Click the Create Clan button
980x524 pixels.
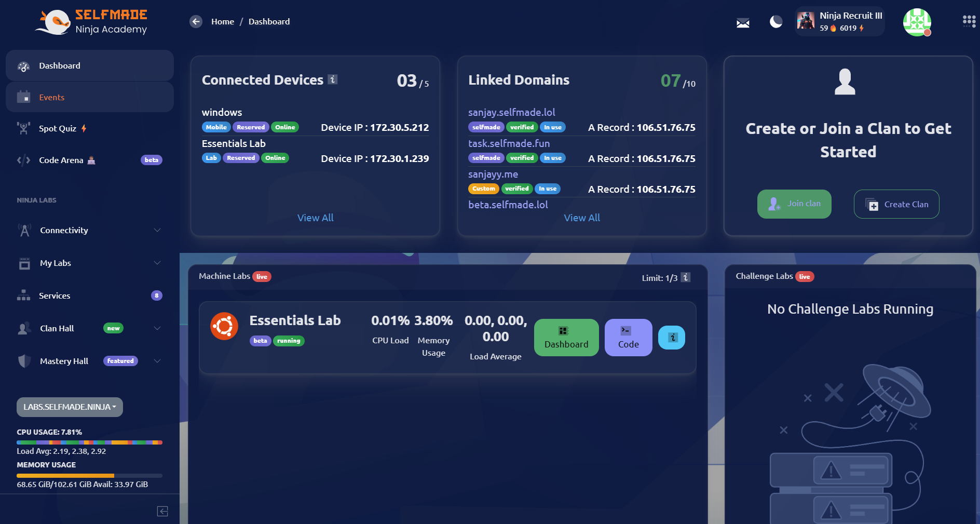(896, 204)
